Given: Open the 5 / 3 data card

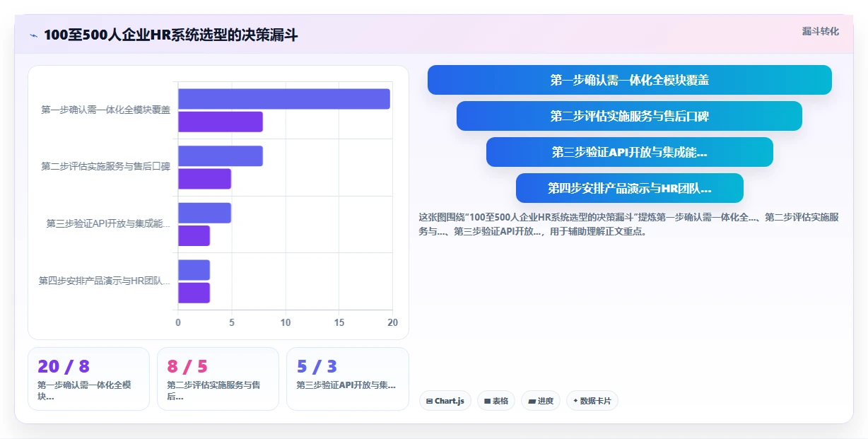Looking at the screenshot, I should click(x=347, y=379).
